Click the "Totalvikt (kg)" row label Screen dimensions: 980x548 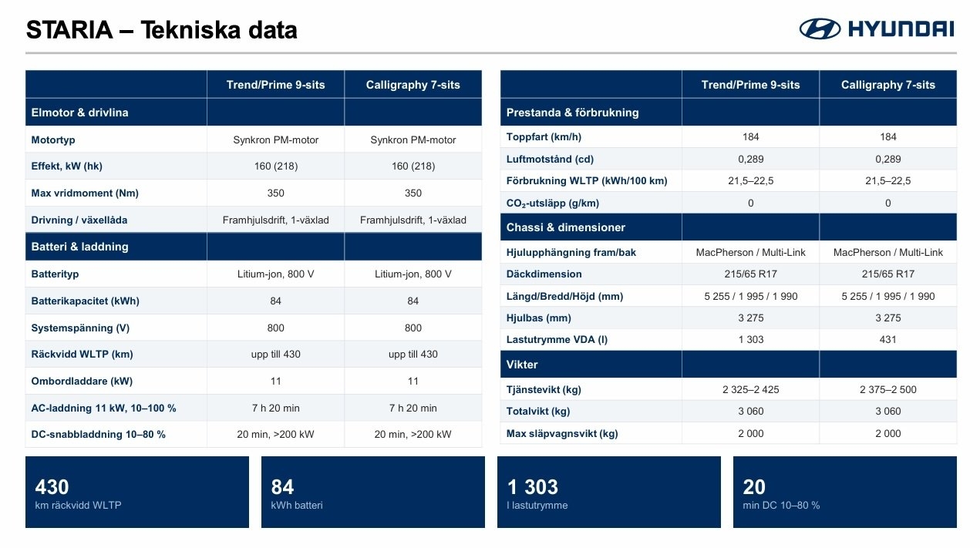[538, 411]
